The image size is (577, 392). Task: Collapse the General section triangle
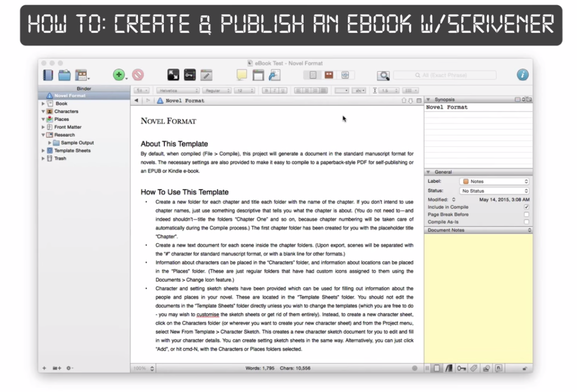[428, 172]
